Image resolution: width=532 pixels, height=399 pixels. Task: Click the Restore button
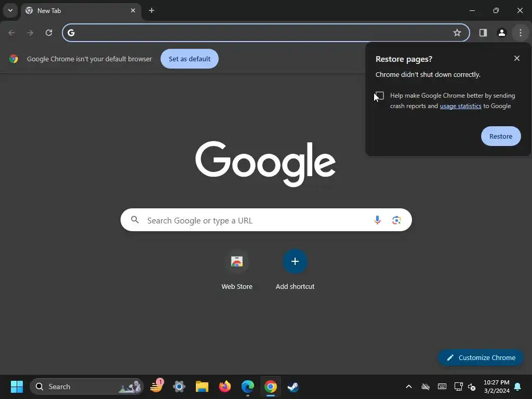coord(501,136)
